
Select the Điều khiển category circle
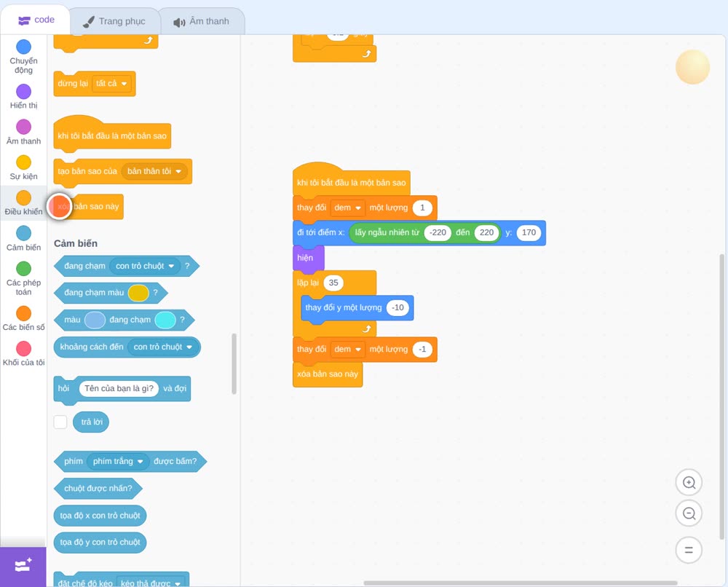pyautogui.click(x=24, y=197)
